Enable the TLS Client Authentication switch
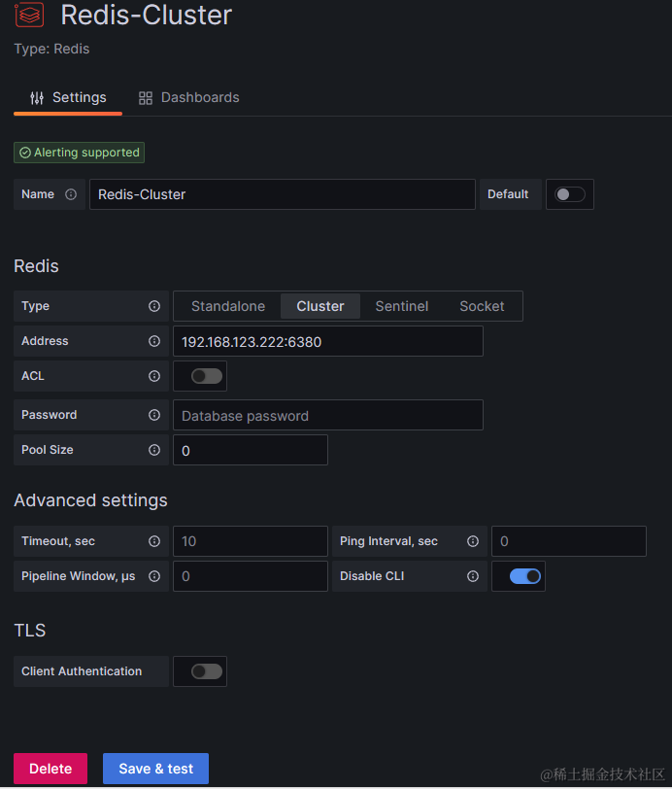 click(207, 671)
